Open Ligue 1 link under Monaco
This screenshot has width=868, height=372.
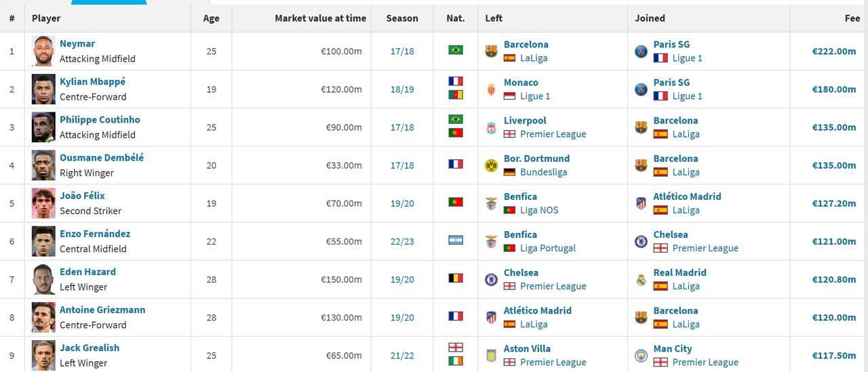point(535,96)
